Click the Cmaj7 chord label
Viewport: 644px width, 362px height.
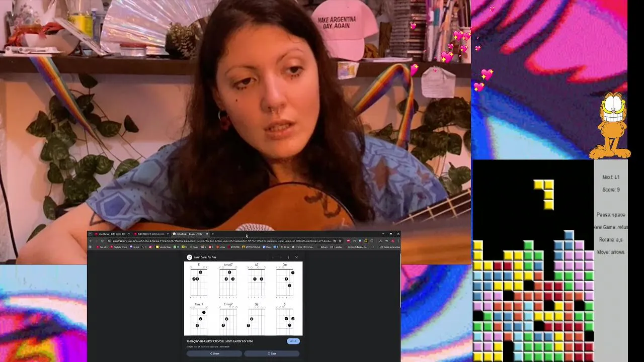point(228,304)
